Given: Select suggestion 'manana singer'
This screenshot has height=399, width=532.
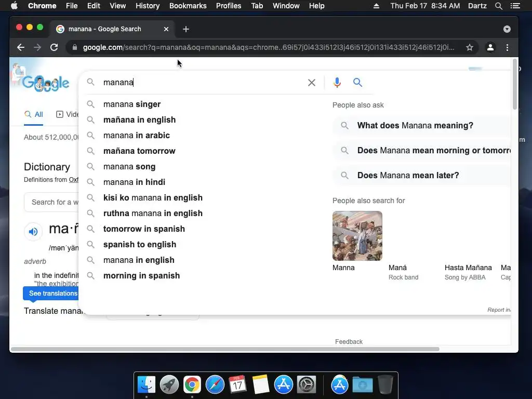Looking at the screenshot, I should point(132,104).
